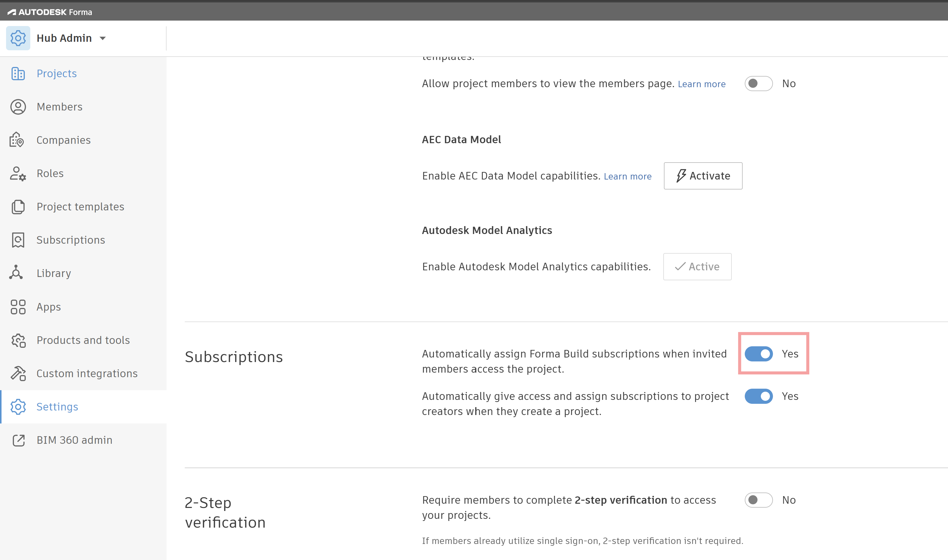The image size is (948, 560).
Task: Click the Activate button
Action: pos(703,176)
